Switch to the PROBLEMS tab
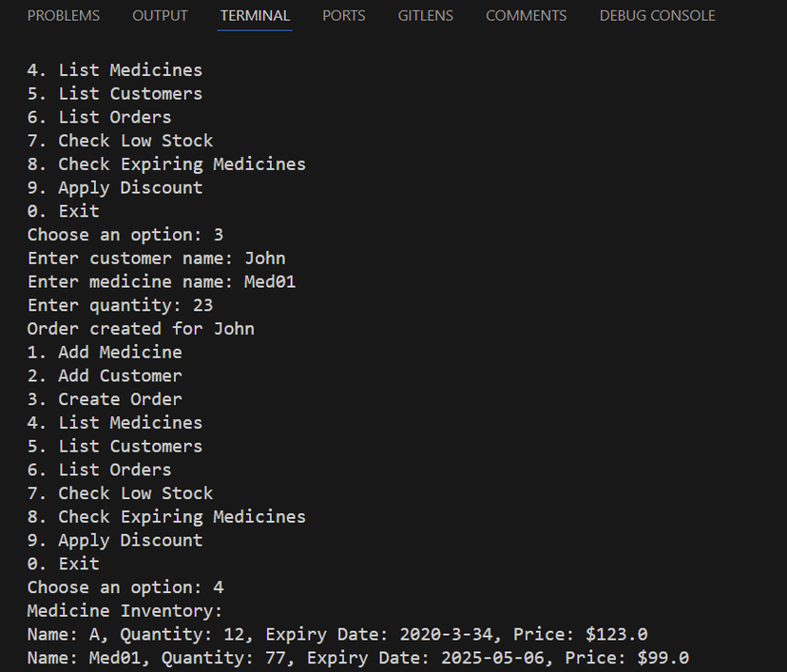 [x=63, y=16]
